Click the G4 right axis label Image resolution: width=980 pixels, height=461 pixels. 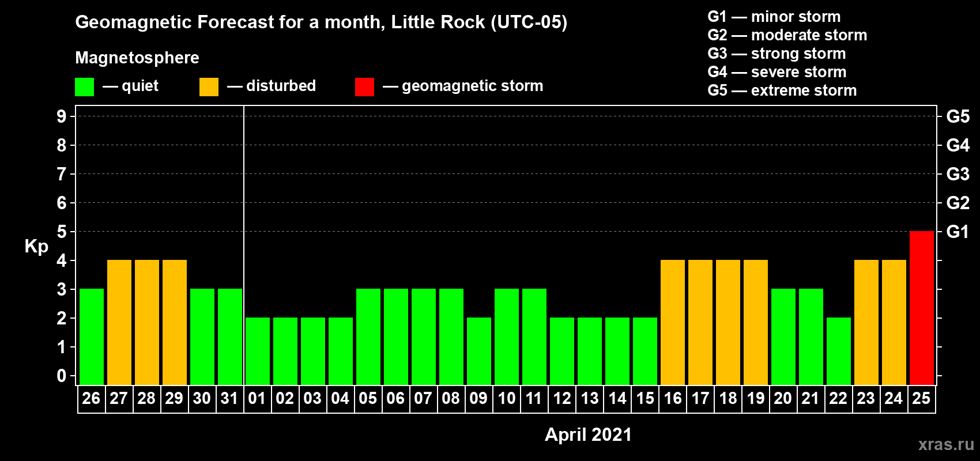coord(958,145)
